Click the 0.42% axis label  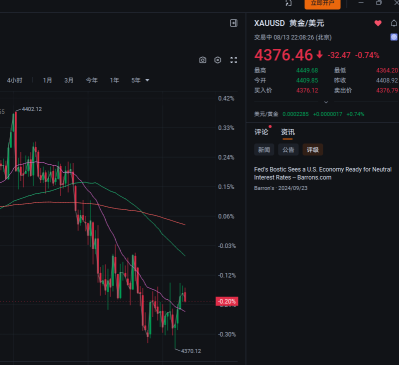click(226, 99)
